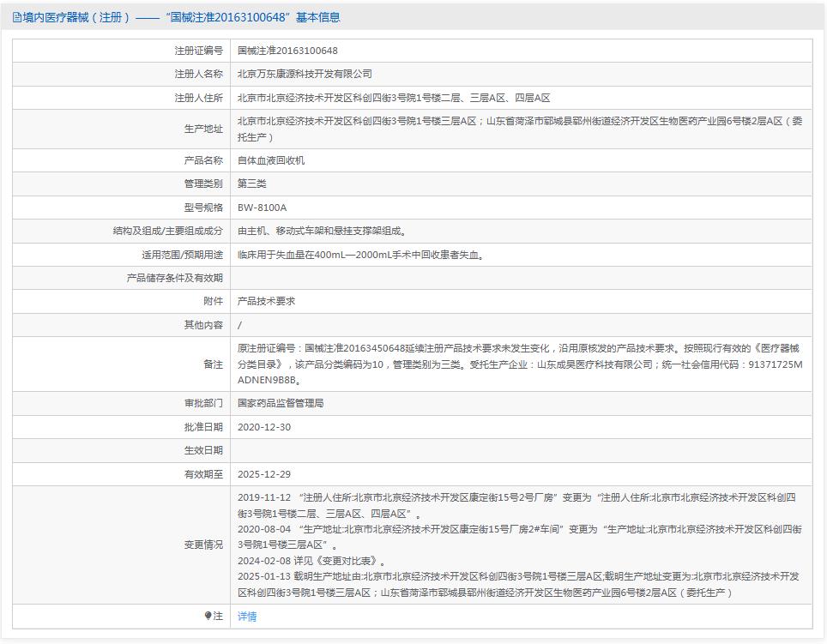Click the 批准日期 label
This screenshot has width=827, height=644.
[203, 427]
